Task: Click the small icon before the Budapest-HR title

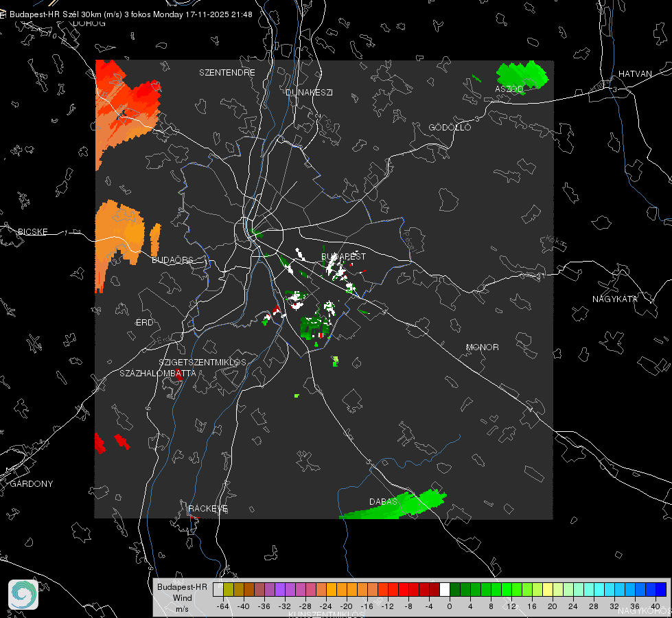Action: pos(3,14)
